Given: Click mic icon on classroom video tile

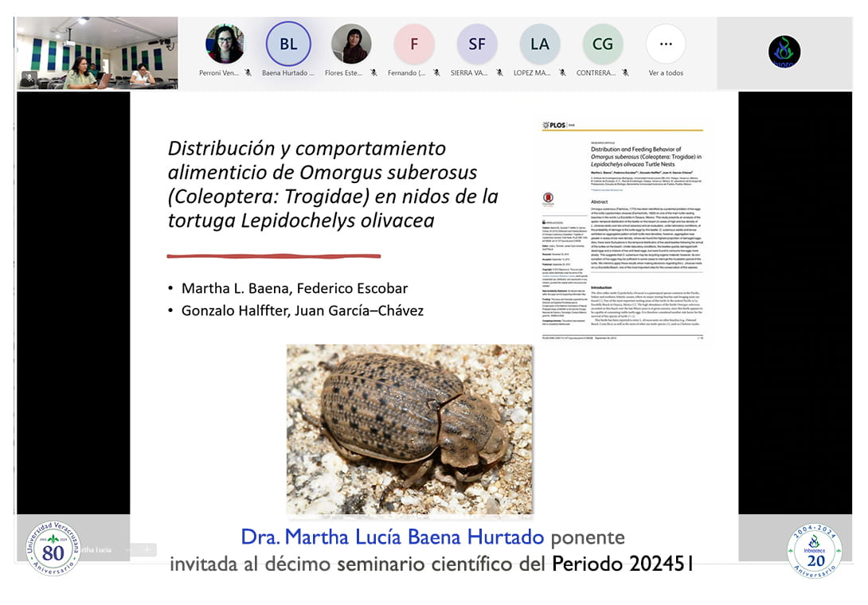Looking at the screenshot, I should [29, 78].
